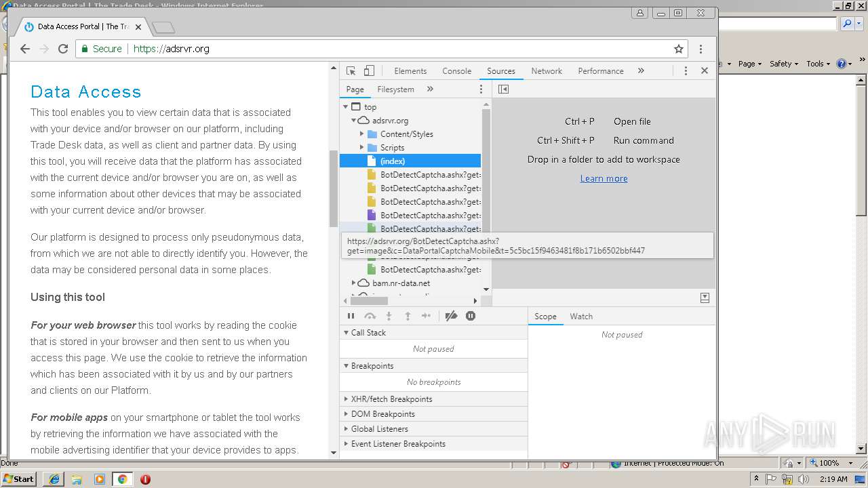Select the Sources tab
868x488 pixels.
(x=501, y=70)
